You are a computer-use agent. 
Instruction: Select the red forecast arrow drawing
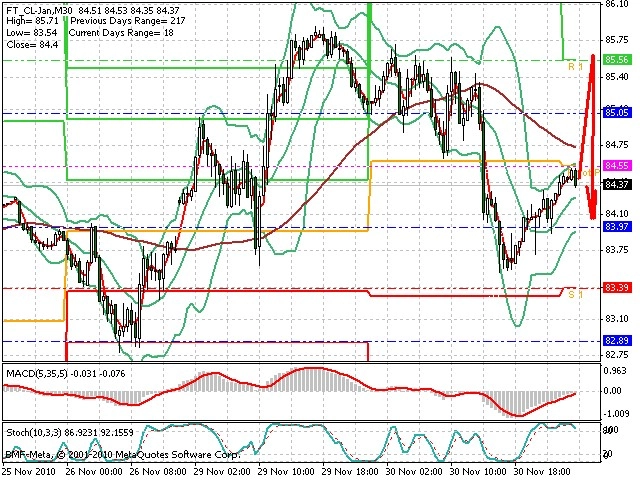589,137
